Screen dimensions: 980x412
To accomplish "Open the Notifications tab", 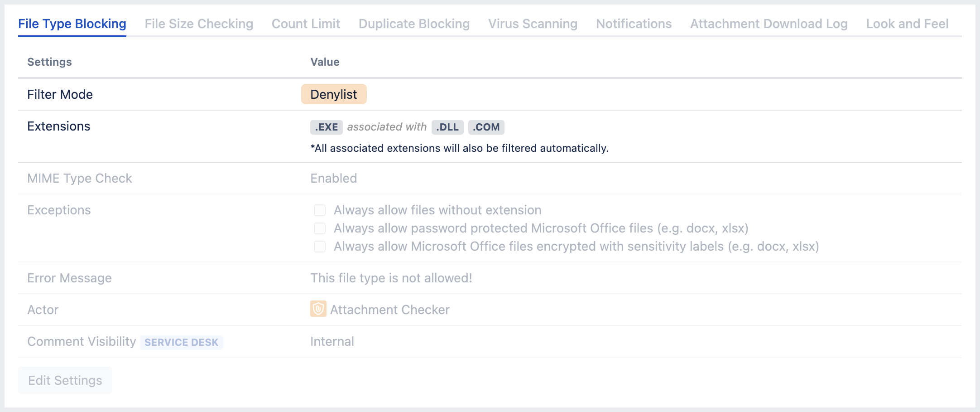I will (634, 24).
